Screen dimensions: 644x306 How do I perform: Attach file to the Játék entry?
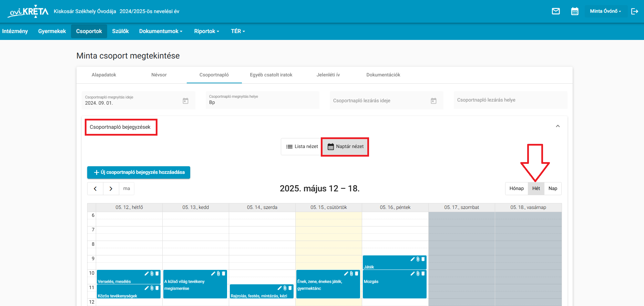(418, 259)
